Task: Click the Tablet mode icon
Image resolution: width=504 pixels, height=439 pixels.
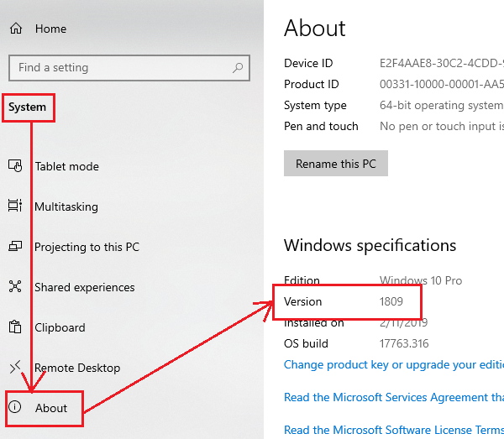Action: [15, 166]
